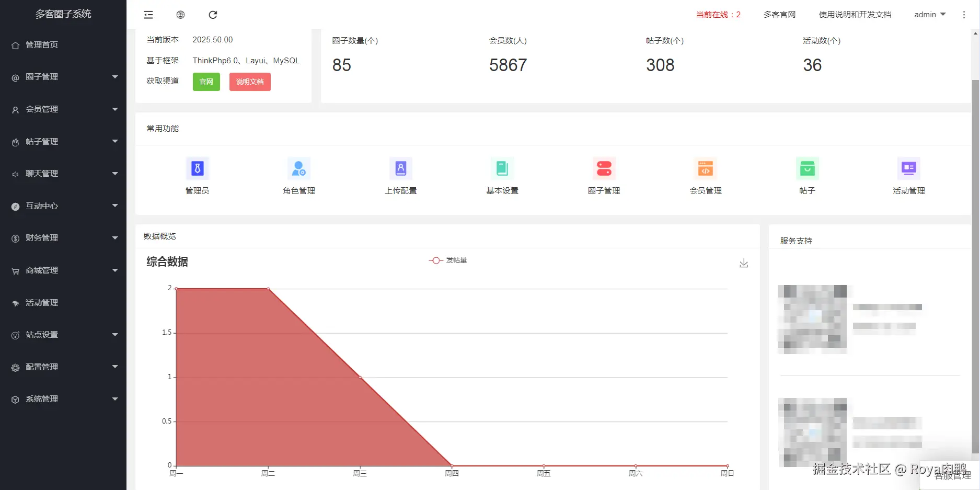Viewport: 980px width, 490px height.
Task: Toggle the 发帖量 legend series
Action: click(448, 260)
